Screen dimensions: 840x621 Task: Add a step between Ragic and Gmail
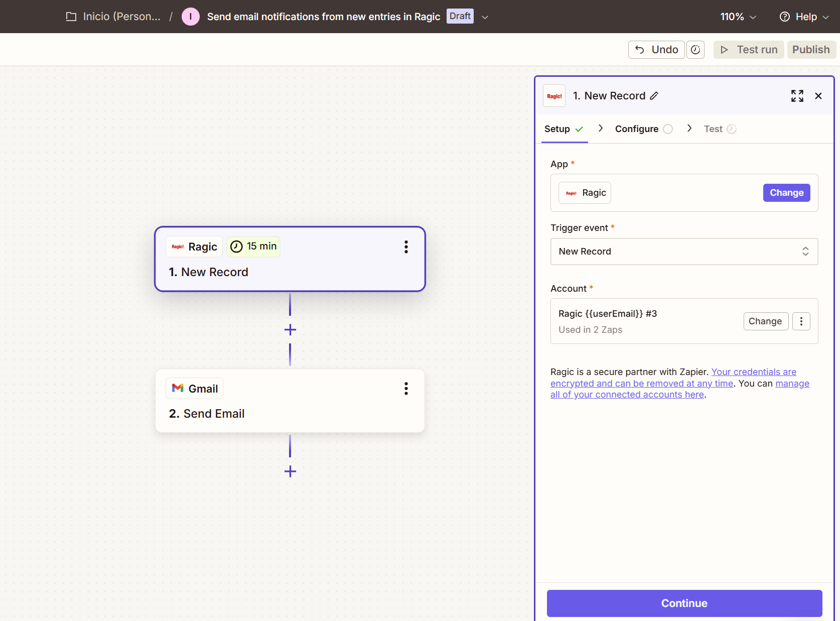click(290, 330)
